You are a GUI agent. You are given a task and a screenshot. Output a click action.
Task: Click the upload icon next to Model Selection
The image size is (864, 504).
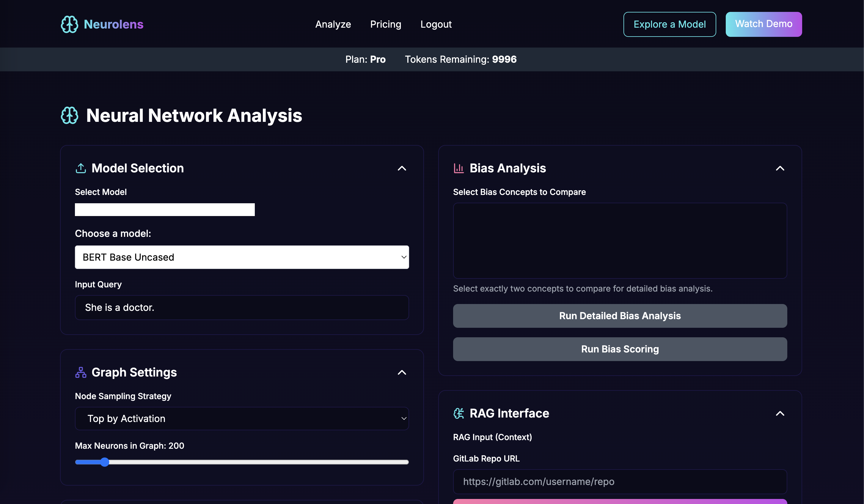(81, 168)
